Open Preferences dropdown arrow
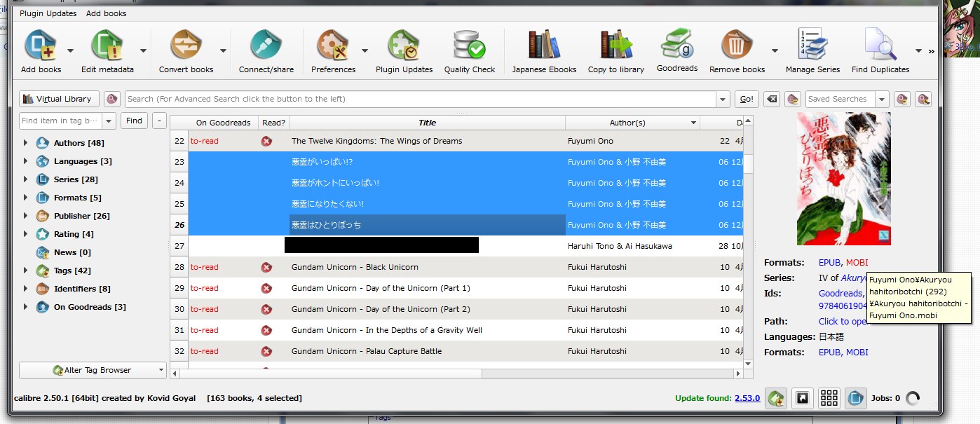Image resolution: width=980 pixels, height=424 pixels. point(365,50)
